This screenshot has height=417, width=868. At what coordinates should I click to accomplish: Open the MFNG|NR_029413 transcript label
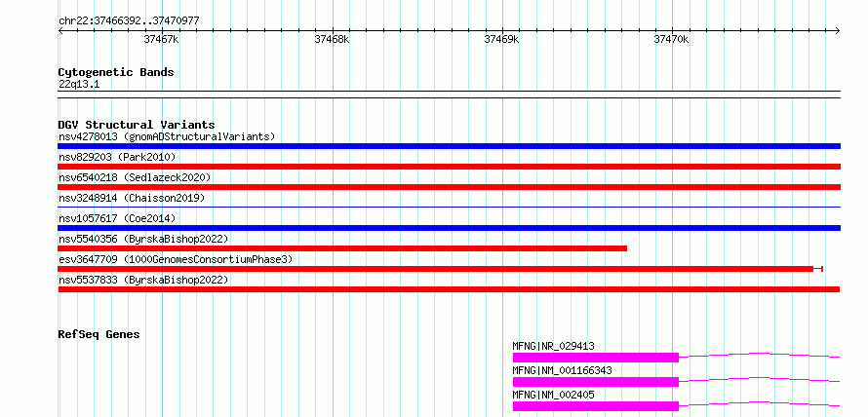[x=554, y=346]
